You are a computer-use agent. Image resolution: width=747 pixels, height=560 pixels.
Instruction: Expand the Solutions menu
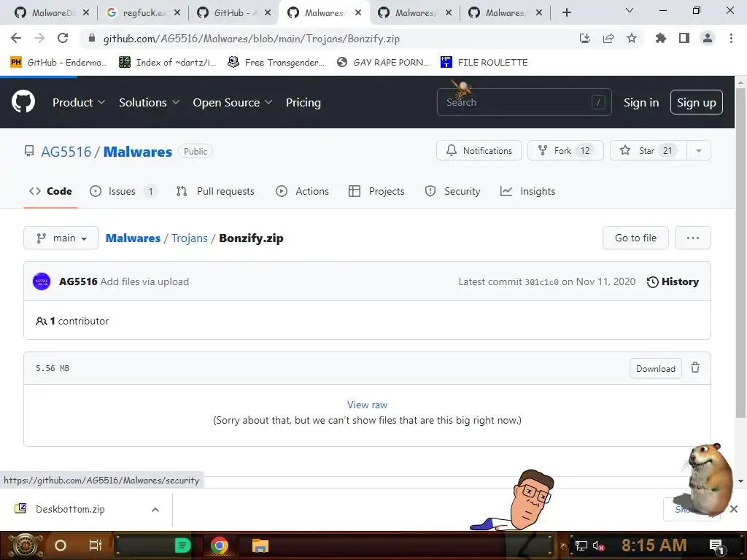[149, 102]
